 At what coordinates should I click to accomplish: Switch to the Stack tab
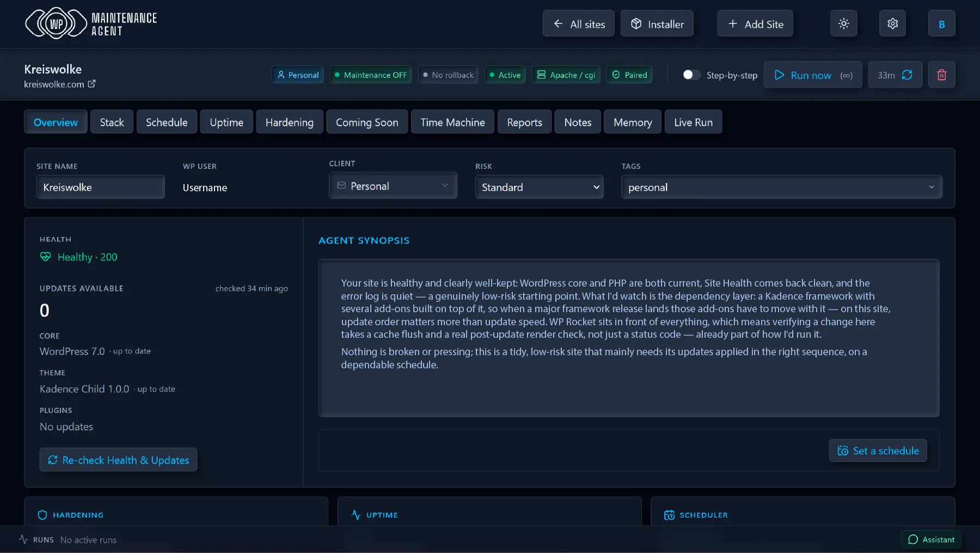pos(112,122)
